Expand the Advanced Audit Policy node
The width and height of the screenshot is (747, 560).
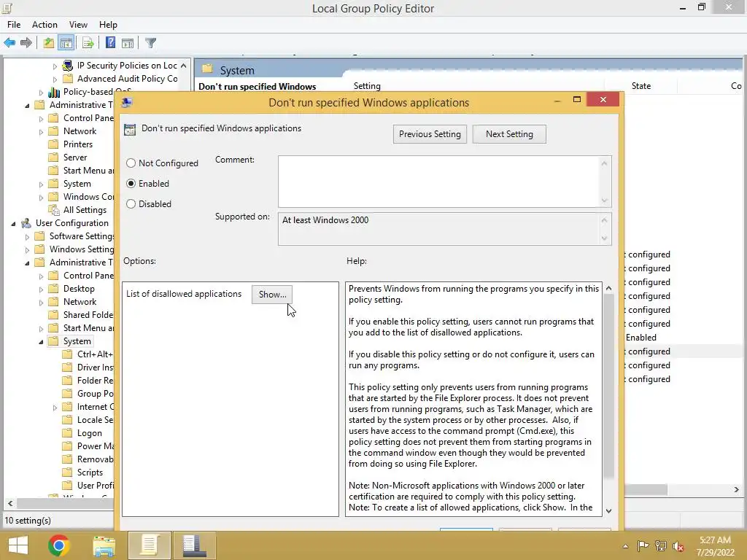pos(55,79)
